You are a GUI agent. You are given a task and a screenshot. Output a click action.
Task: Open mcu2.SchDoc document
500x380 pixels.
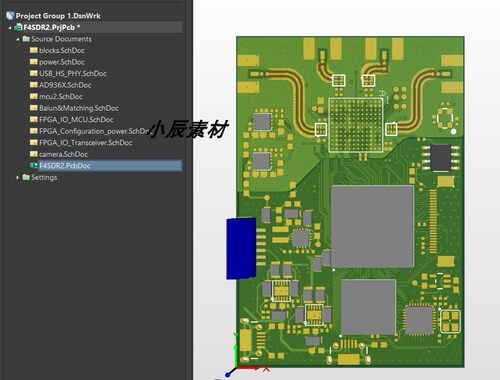61,97
